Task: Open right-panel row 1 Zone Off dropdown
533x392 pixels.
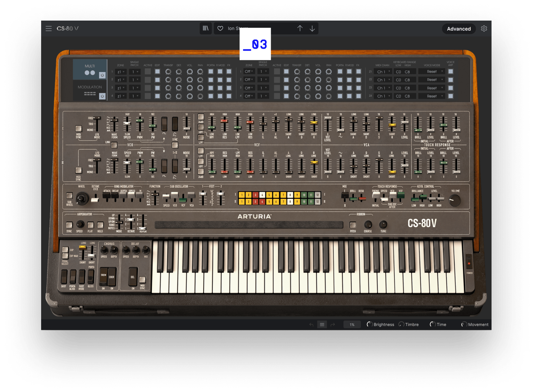Action: click(249, 72)
